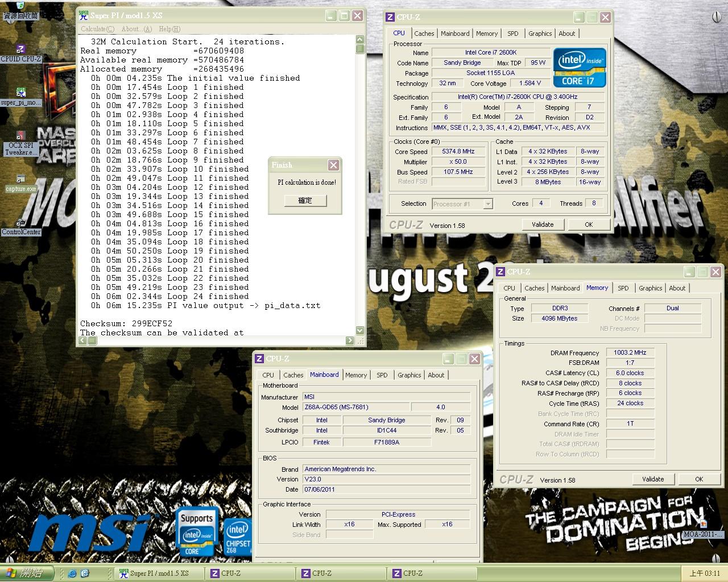Click the Core Speed value 5374.8 MHz

point(458,152)
